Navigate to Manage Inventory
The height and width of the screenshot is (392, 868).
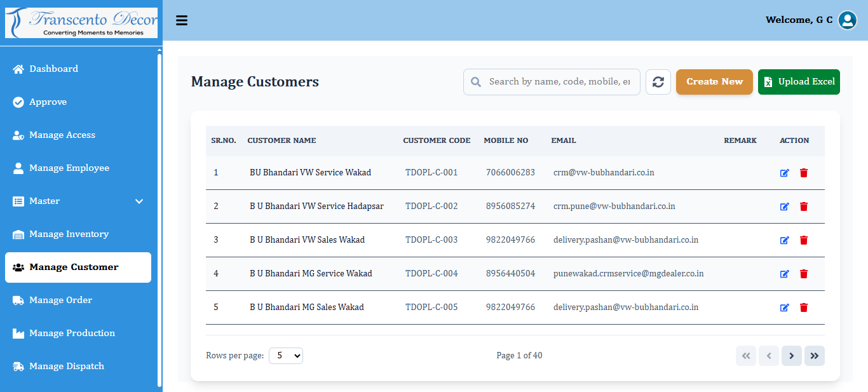click(69, 234)
